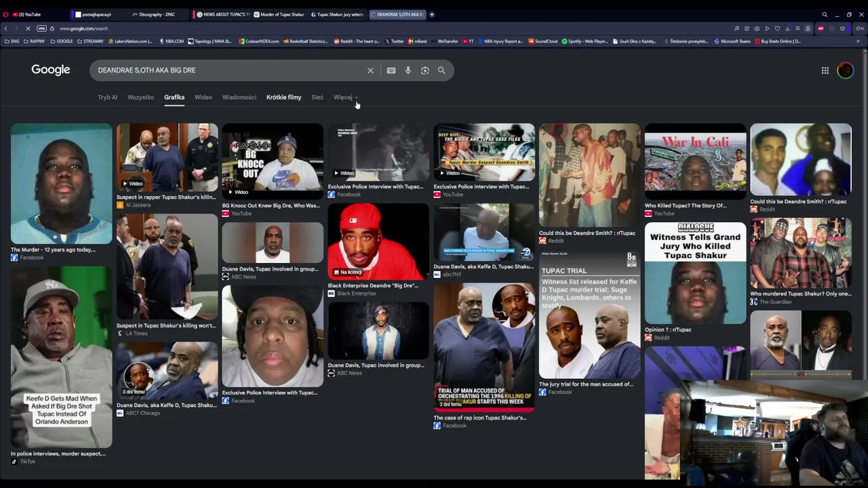Image resolution: width=868 pixels, height=488 pixels.
Task: Open a new browser tab
Action: (432, 14)
